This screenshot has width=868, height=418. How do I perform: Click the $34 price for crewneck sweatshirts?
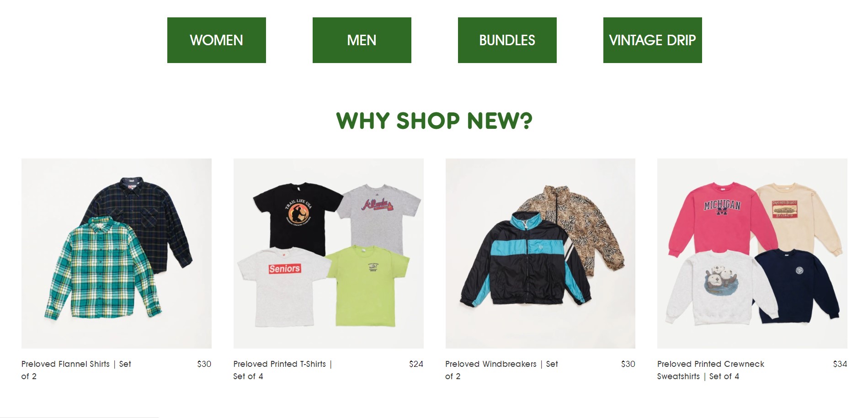coord(840,364)
